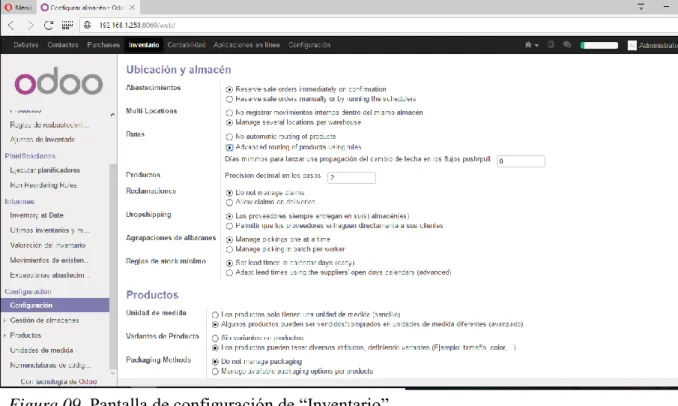Open the Administrator user menu

coord(653,45)
